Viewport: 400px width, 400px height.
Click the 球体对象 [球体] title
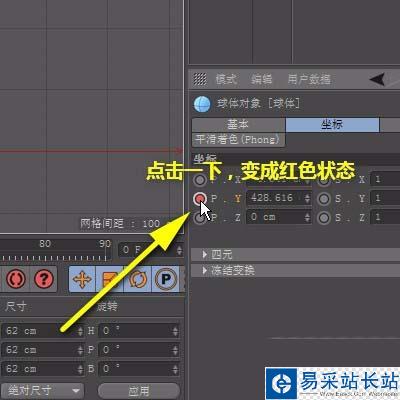258,103
